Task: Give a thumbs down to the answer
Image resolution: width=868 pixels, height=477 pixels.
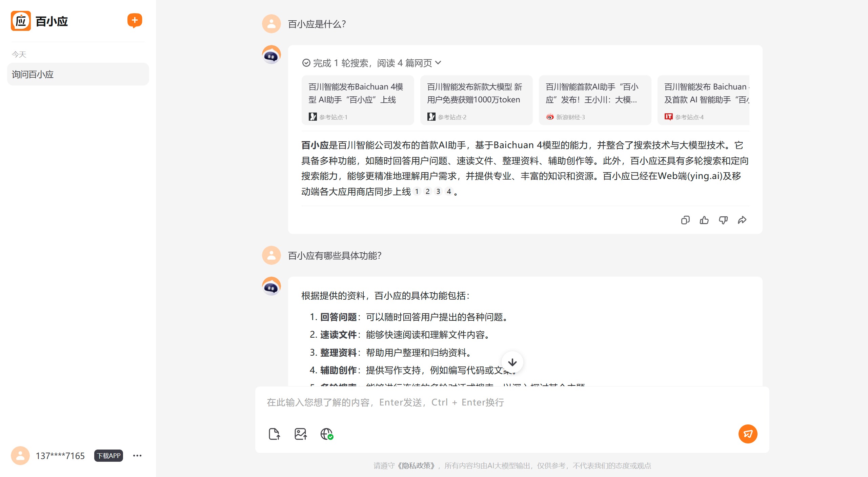Action: pos(723,220)
